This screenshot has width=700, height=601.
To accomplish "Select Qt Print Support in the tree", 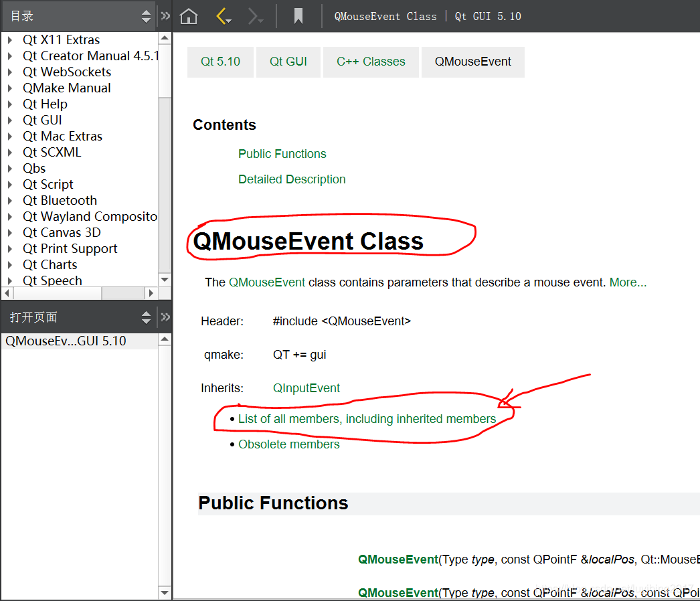I will pos(70,249).
